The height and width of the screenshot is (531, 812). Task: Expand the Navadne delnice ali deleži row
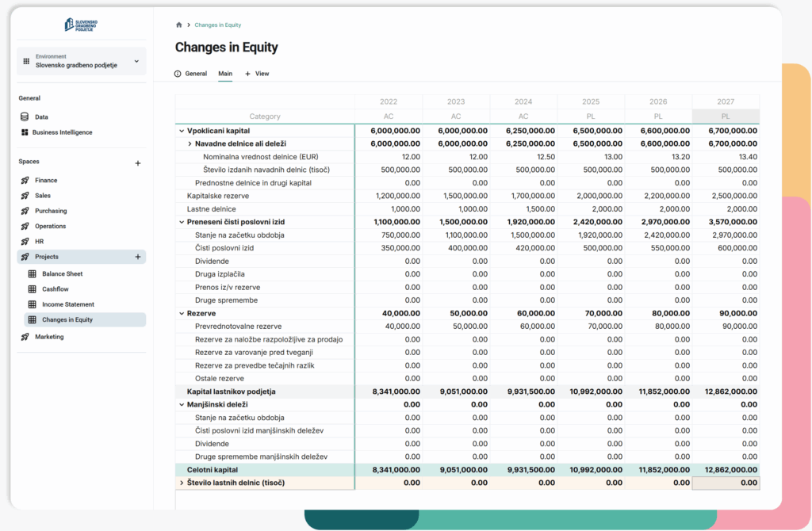point(190,143)
